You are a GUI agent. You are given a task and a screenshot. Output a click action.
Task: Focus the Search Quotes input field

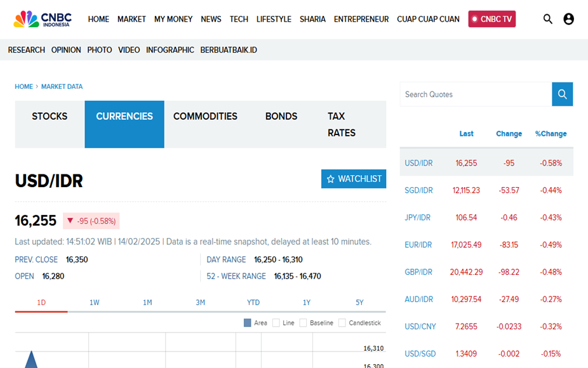coord(476,95)
